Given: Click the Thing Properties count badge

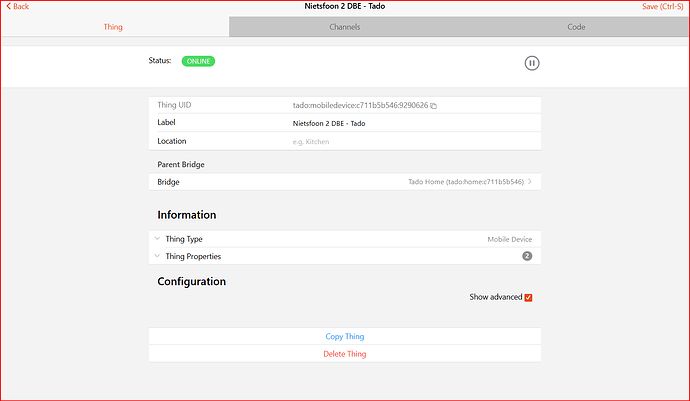Looking at the screenshot, I should click(x=527, y=256).
